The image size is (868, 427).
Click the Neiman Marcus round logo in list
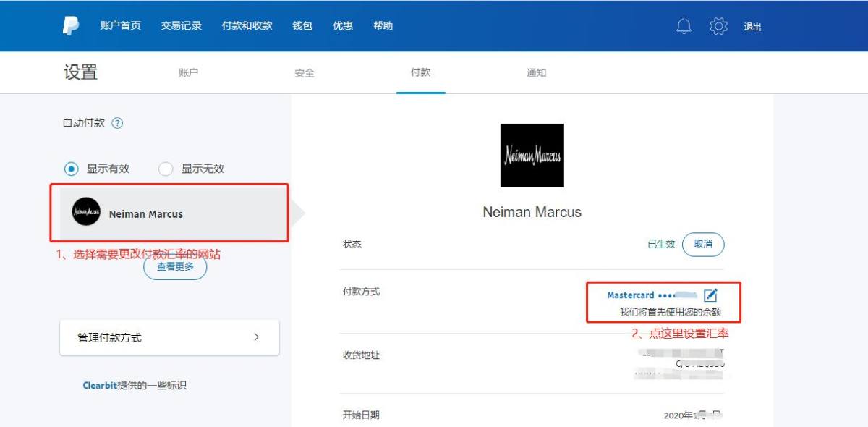pyautogui.click(x=86, y=211)
